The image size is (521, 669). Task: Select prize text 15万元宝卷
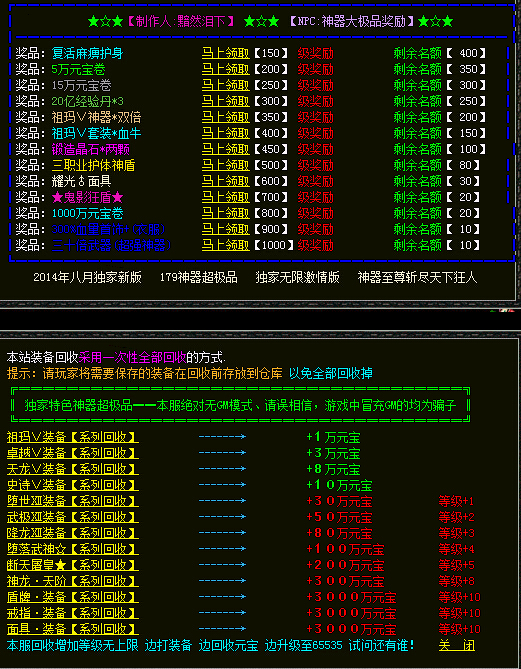click(81, 86)
